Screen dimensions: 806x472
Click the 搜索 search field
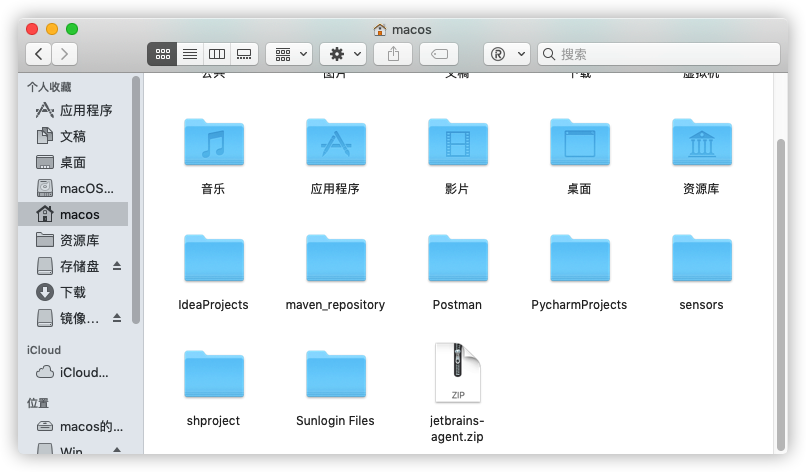click(660, 54)
